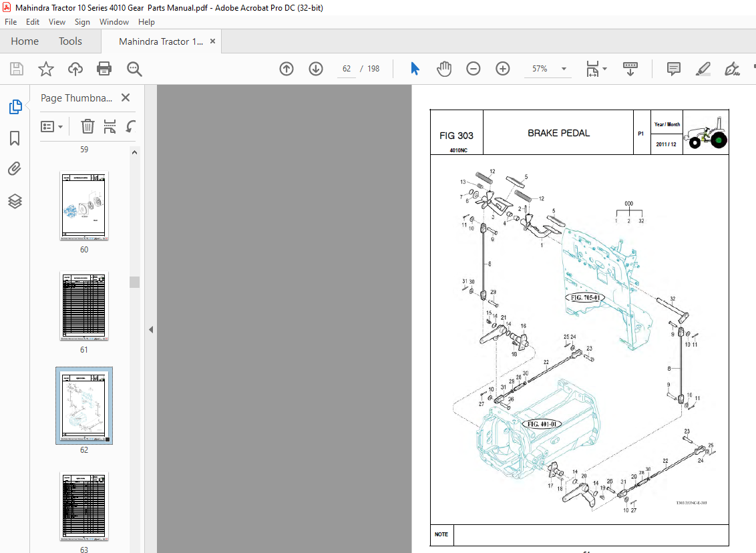756x553 pixels.
Task: Collapse the navigation pane arrow
Action: 151,330
